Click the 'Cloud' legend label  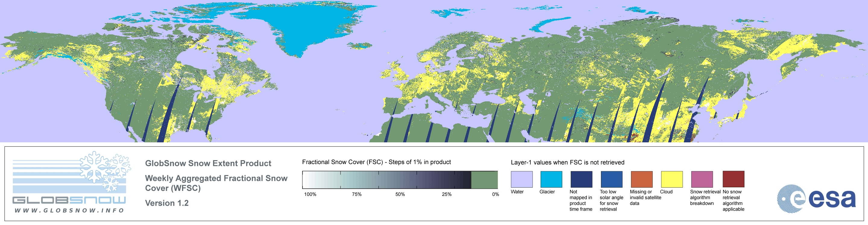click(x=666, y=192)
